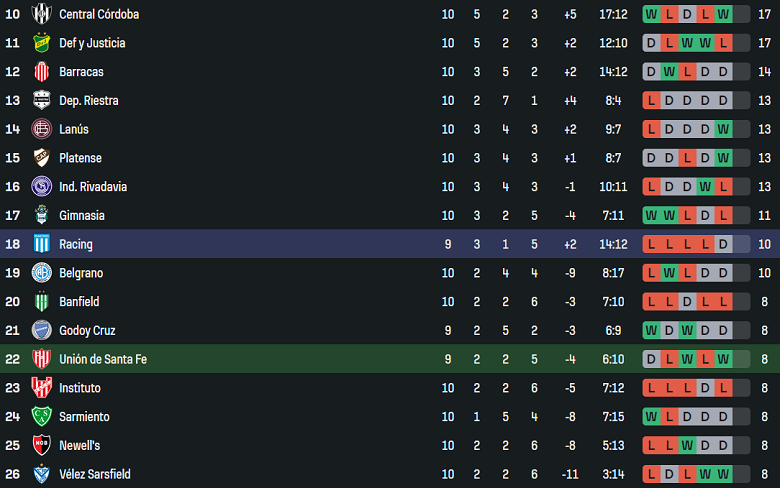The height and width of the screenshot is (488, 780).
Task: Click the Dep. Riestra team name
Action: click(88, 101)
